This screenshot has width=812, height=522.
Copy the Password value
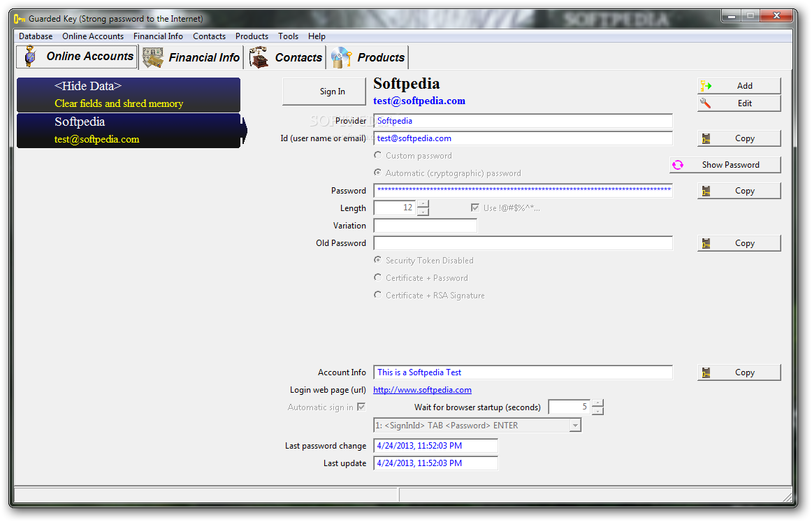tap(739, 191)
